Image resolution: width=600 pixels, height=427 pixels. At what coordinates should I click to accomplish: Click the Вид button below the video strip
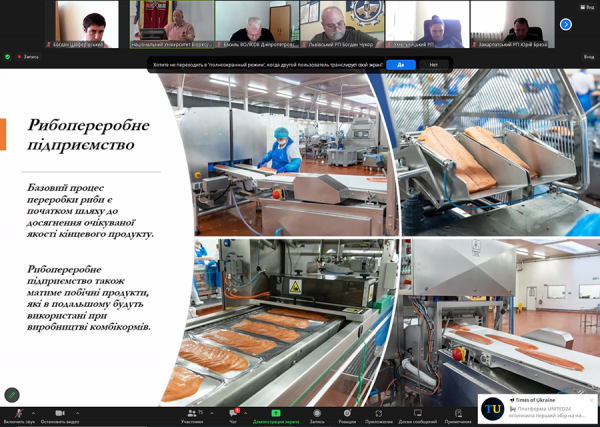(589, 57)
